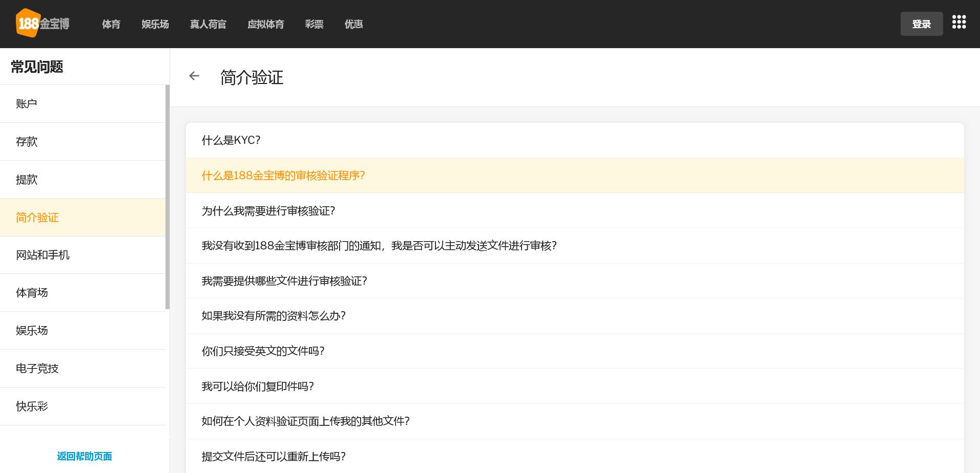The width and height of the screenshot is (980, 473).
Task: Expand the question 什么是KYC?
Action: pyautogui.click(x=575, y=140)
